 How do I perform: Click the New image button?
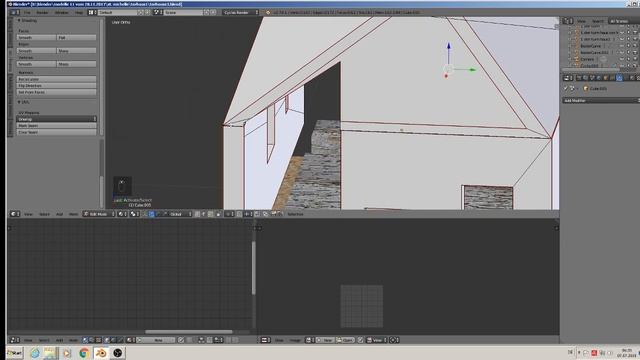325,340
